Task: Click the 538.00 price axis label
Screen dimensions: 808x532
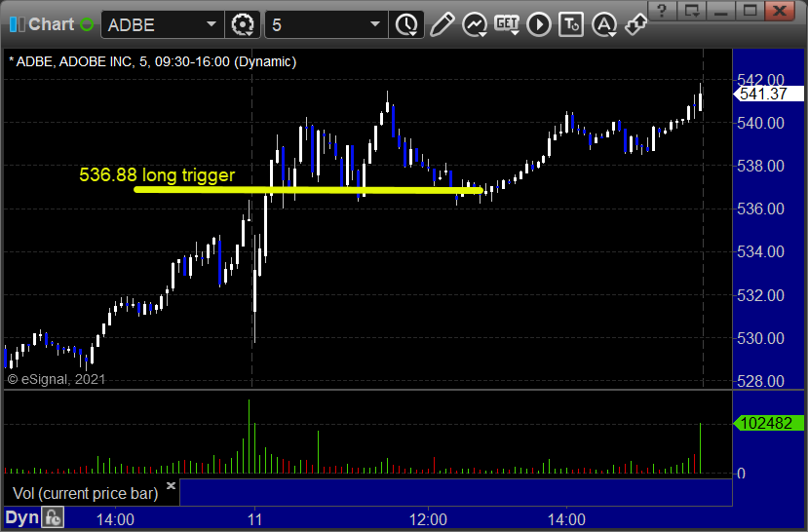Action: click(x=761, y=166)
